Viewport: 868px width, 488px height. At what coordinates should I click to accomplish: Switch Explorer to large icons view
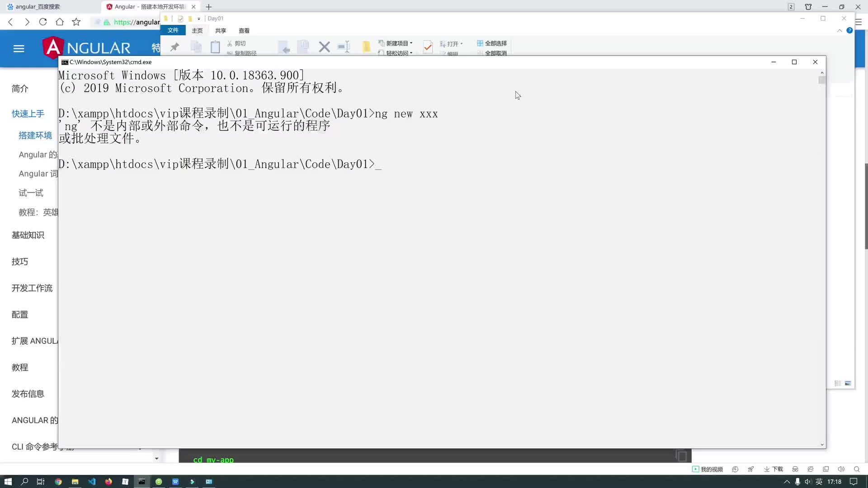tap(848, 383)
